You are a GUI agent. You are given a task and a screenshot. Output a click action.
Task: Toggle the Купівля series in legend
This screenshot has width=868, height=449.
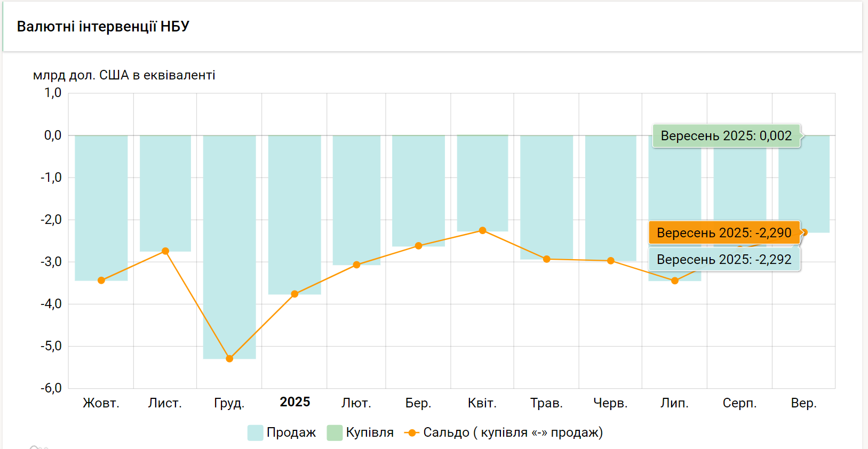(x=369, y=432)
